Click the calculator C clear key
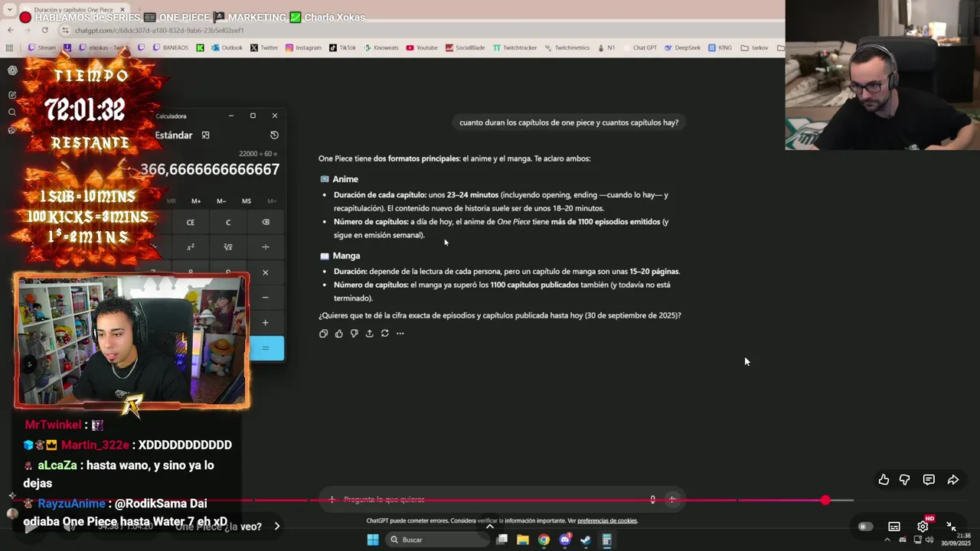 point(228,223)
